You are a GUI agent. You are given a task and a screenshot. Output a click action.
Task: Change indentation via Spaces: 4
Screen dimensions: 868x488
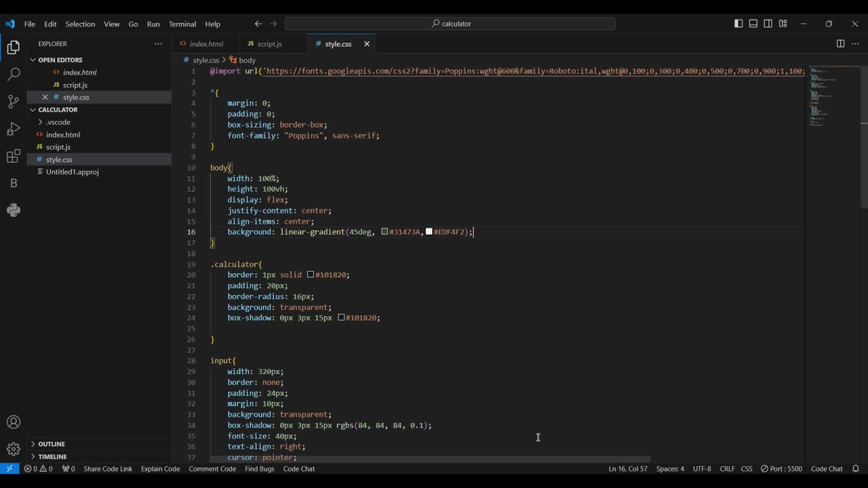coord(670,468)
